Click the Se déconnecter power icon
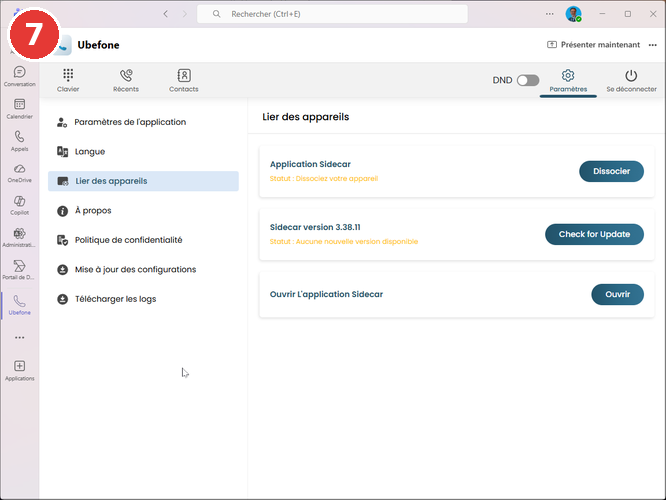This screenshot has height=500, width=666. click(x=631, y=81)
